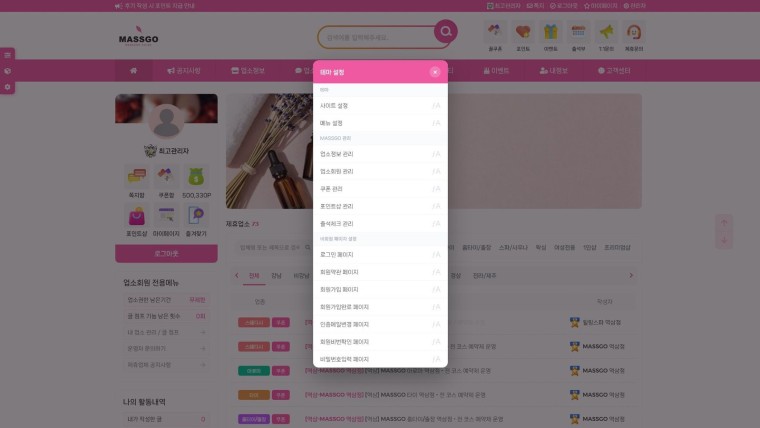Show more region tabs with right chevron

(x=631, y=275)
